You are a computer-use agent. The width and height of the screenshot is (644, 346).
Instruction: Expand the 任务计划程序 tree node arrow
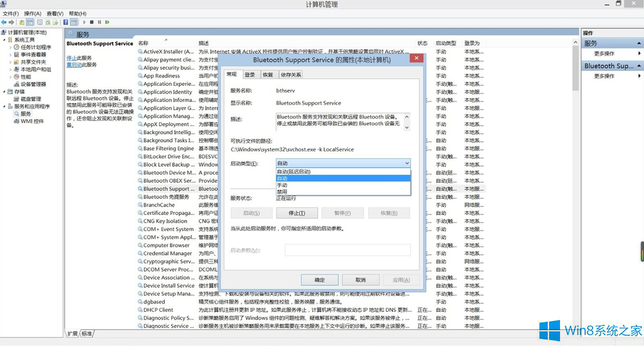(11, 47)
